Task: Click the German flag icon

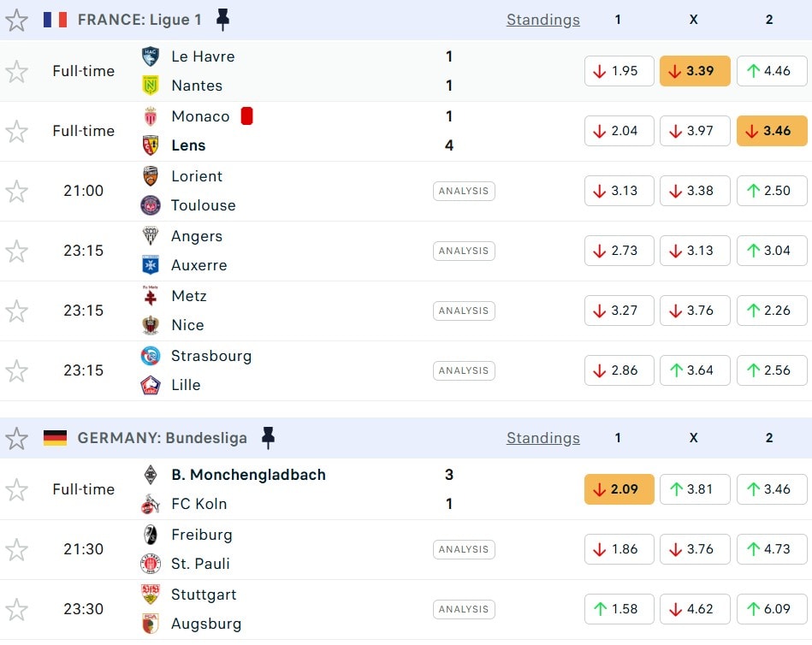Action: coord(55,438)
